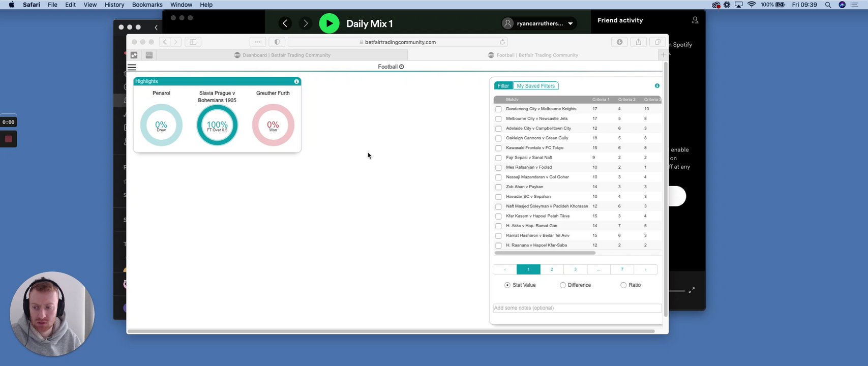Check the Adelaide City v Campbelltown City box

498,129
